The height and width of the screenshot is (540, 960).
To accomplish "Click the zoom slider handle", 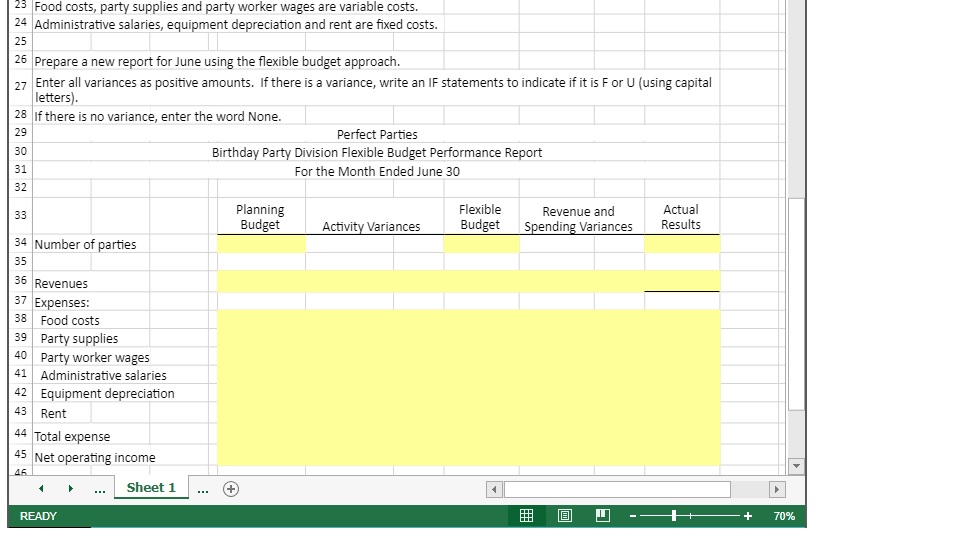I will click(673, 516).
